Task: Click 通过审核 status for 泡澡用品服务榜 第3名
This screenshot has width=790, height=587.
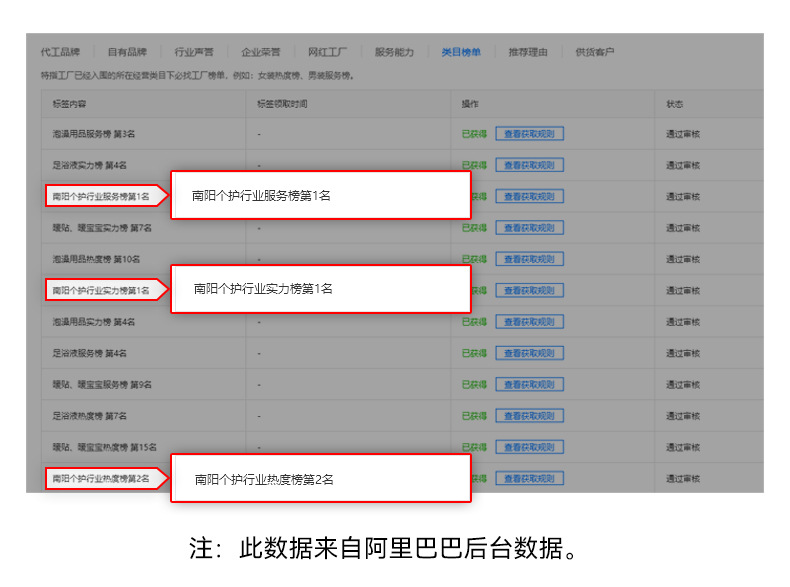Action: click(x=683, y=134)
